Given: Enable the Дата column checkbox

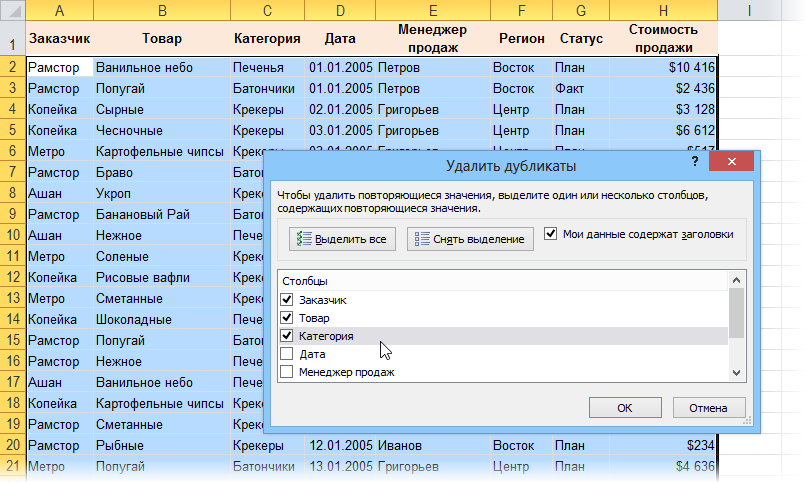Looking at the screenshot, I should [x=288, y=354].
